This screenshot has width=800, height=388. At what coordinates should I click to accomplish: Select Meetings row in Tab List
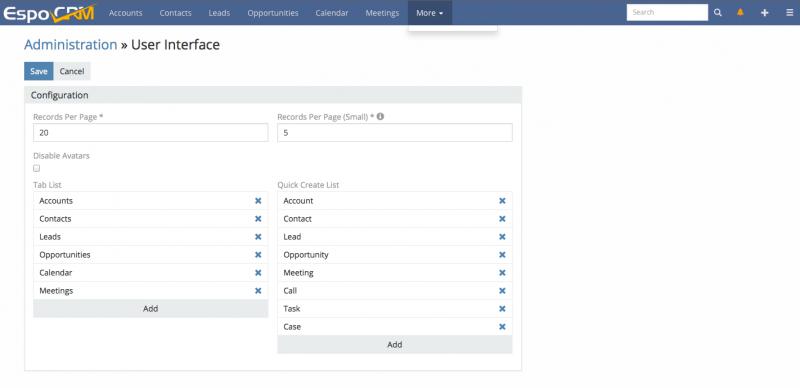(x=151, y=290)
